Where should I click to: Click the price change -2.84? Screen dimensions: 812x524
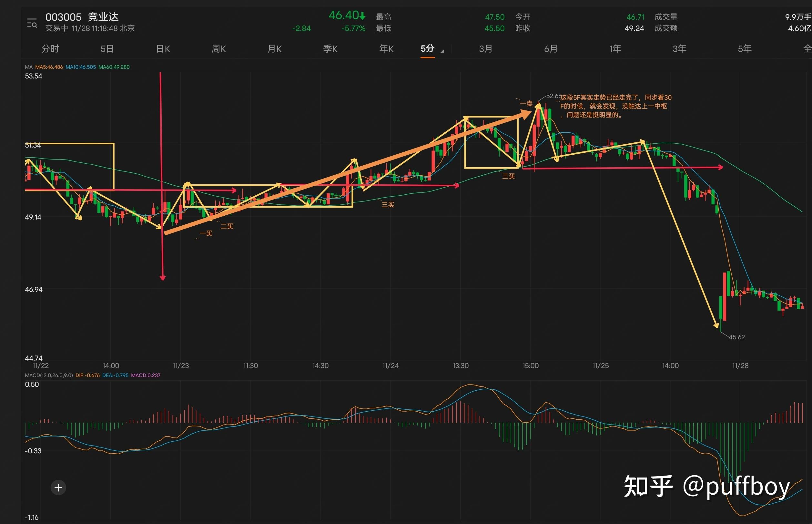click(301, 28)
